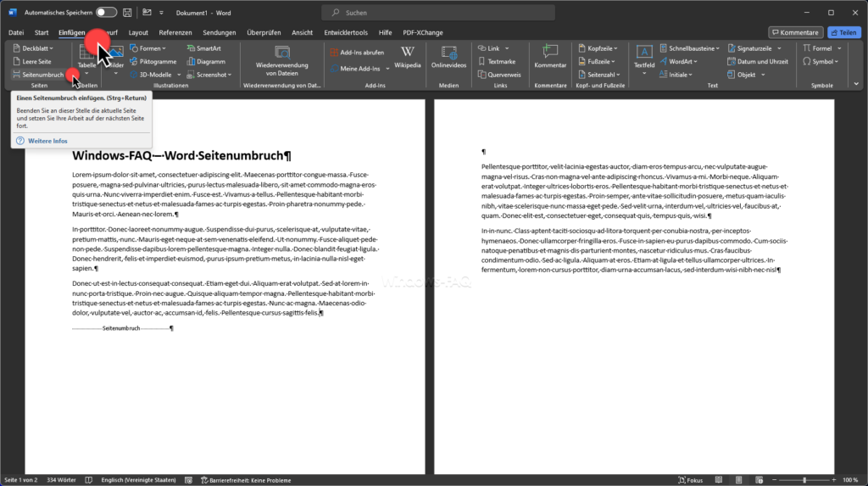Insert Datum und Uhrzeit

(758, 62)
